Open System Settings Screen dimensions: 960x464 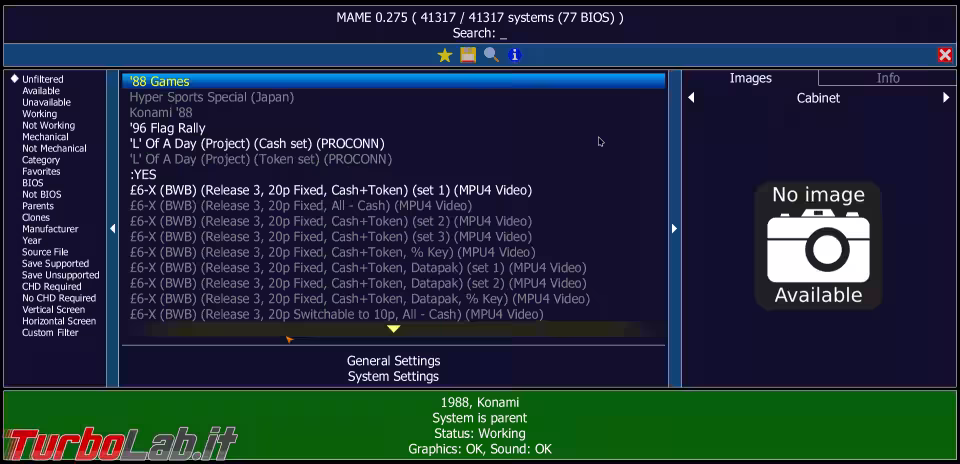pyautogui.click(x=393, y=377)
